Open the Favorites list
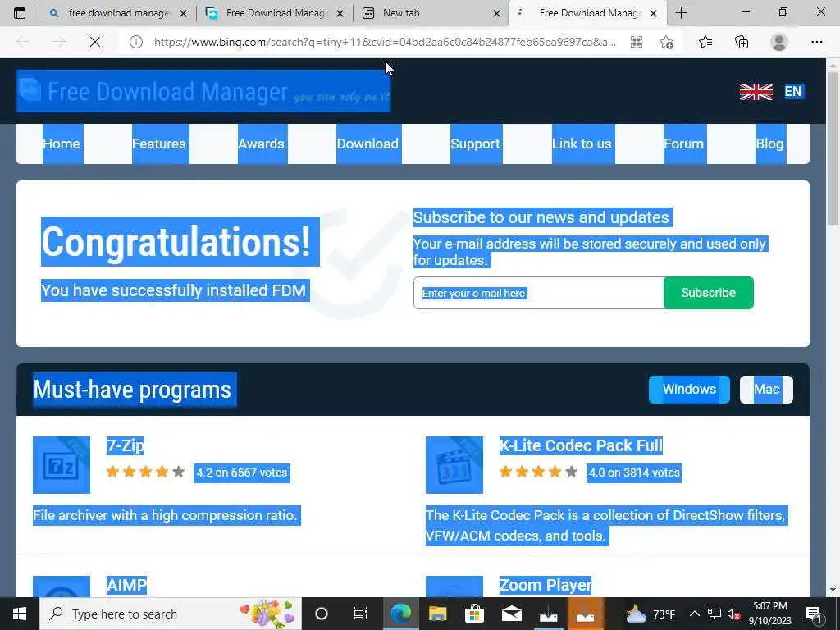Image resolution: width=840 pixels, height=630 pixels. (705, 42)
